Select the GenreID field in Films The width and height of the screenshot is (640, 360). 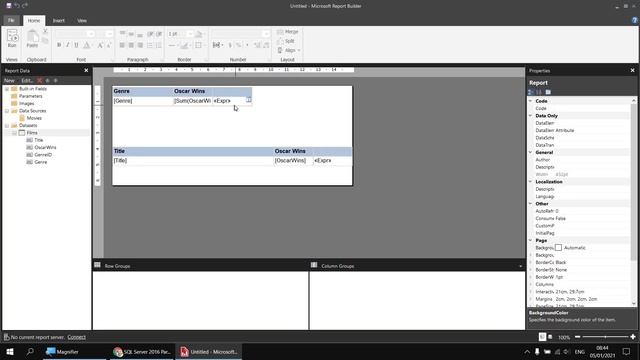(x=43, y=155)
